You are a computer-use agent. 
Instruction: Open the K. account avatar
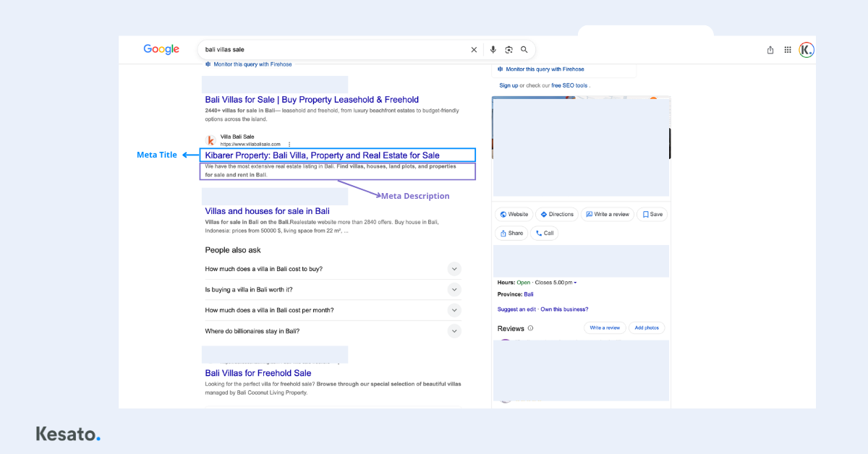(806, 50)
